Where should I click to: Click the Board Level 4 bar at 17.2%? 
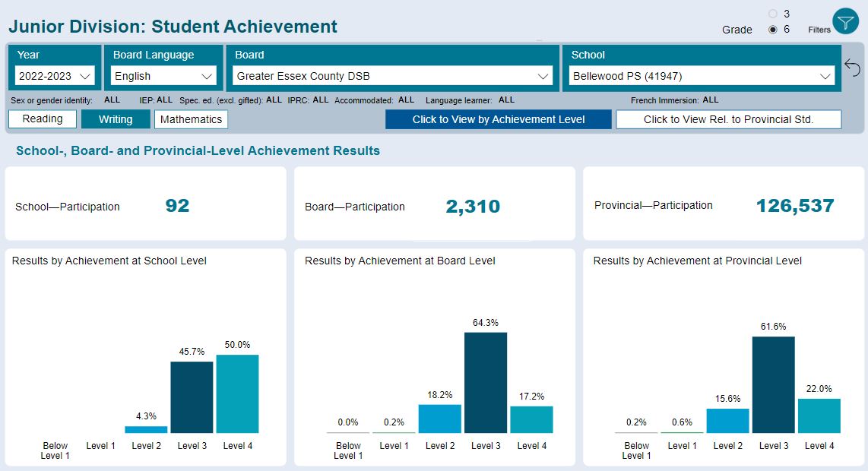click(x=531, y=419)
